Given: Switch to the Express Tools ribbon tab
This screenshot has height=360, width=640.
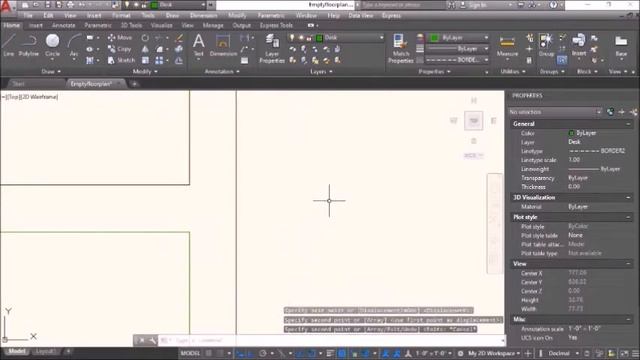Looking at the screenshot, I should [x=276, y=25].
